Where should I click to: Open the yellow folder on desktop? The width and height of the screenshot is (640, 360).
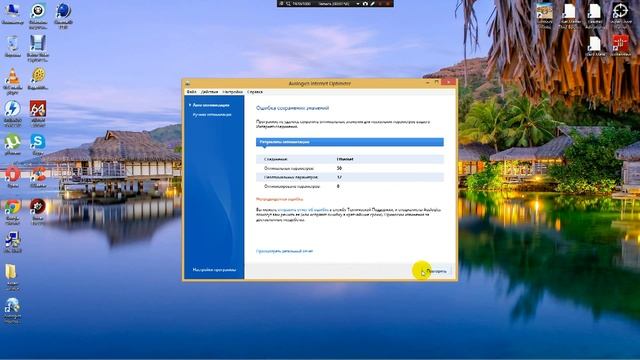(12, 277)
